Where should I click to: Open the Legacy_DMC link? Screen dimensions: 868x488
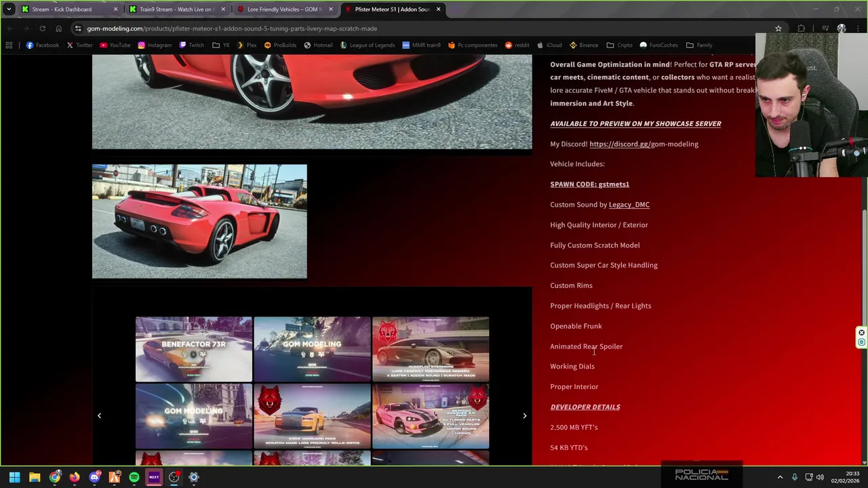pos(629,205)
